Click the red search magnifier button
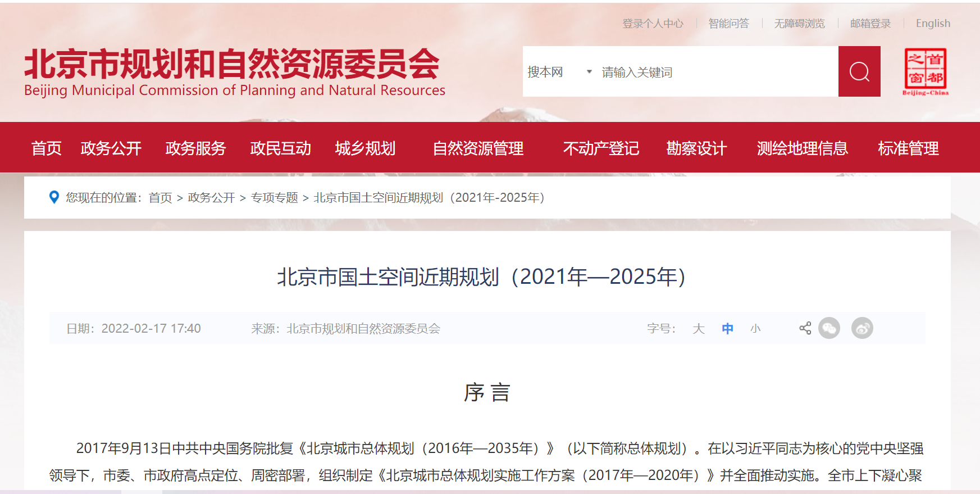The width and height of the screenshot is (980, 494). 859,71
